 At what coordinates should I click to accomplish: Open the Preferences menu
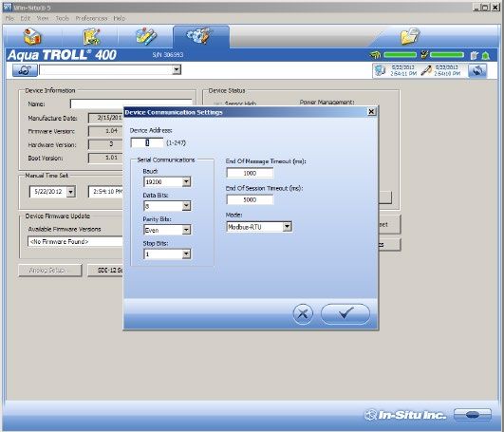(x=91, y=18)
